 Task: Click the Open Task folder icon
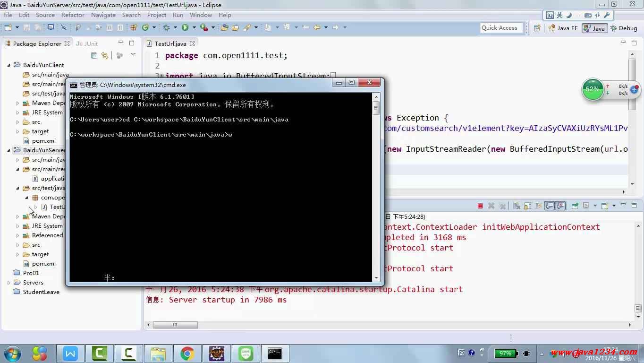pyautogui.click(x=235, y=27)
